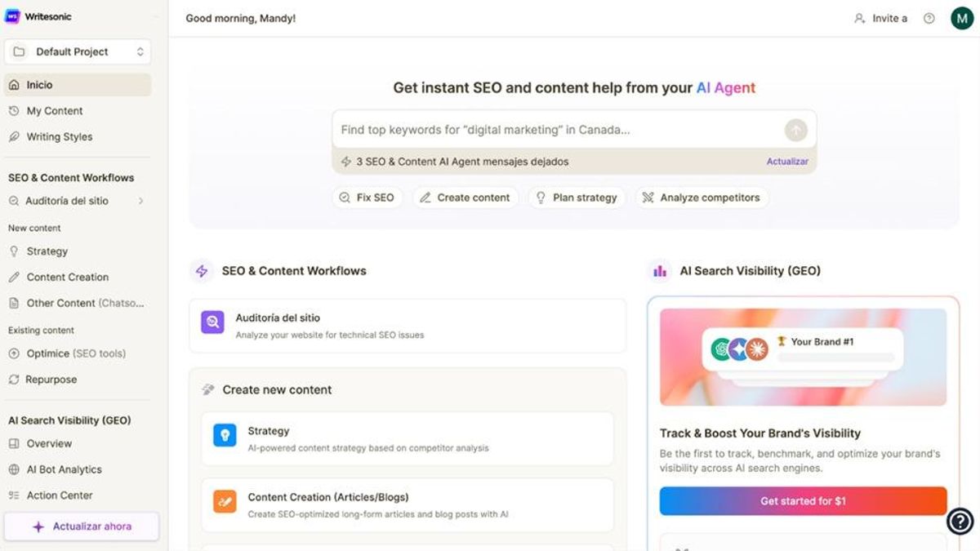Click the AI Agent prompt input field
980x551 pixels.
tap(555, 130)
